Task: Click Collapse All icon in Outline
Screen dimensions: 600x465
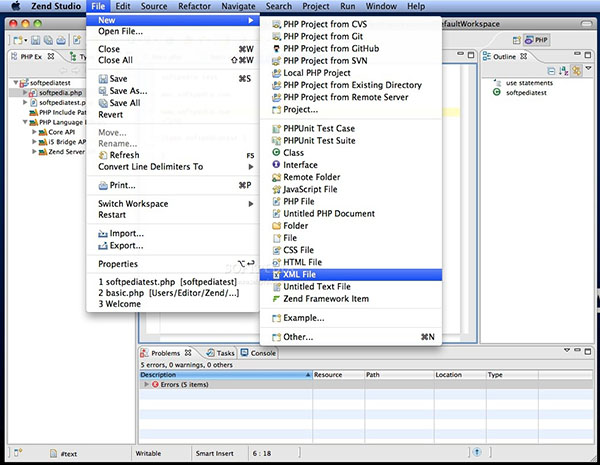Action: click(551, 71)
